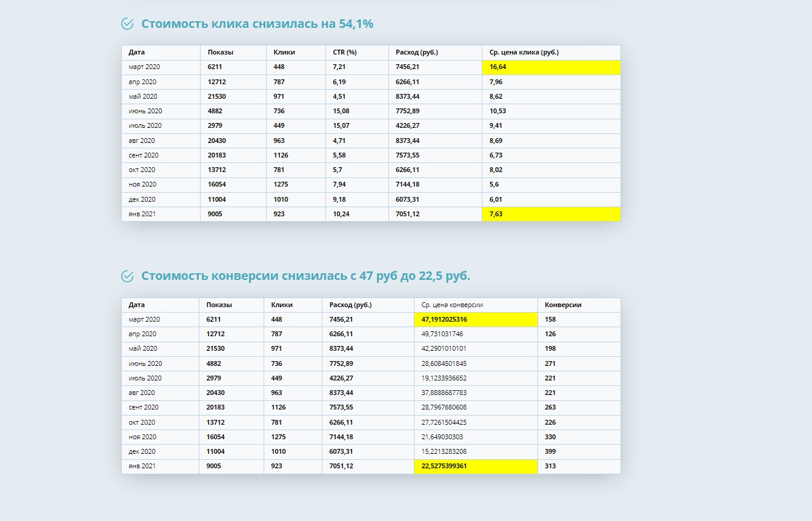The image size is (812, 521).
Task: Click the 'CTR (%)' column header
Action: pyautogui.click(x=345, y=52)
